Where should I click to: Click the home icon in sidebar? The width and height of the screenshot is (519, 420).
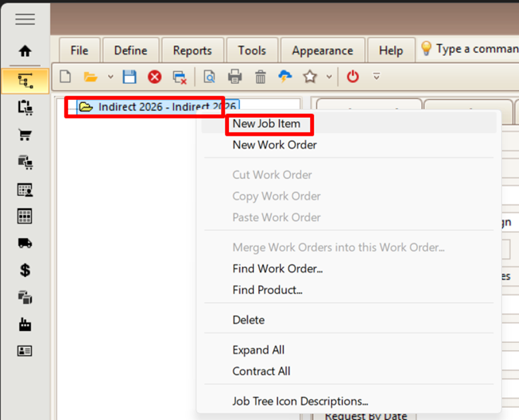click(x=25, y=51)
